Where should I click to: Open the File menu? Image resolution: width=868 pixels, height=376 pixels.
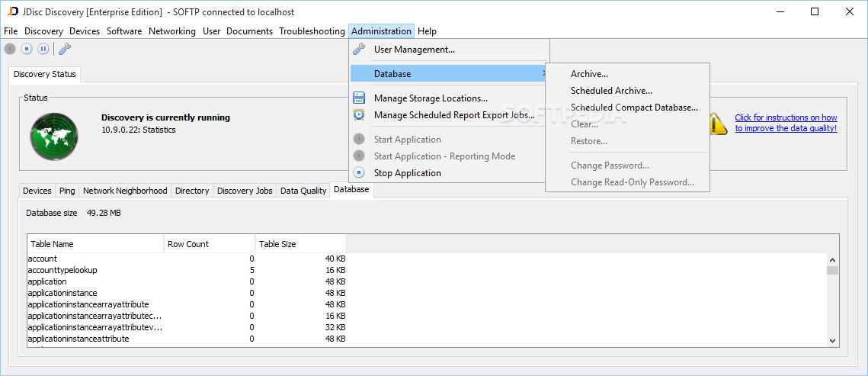pos(11,31)
